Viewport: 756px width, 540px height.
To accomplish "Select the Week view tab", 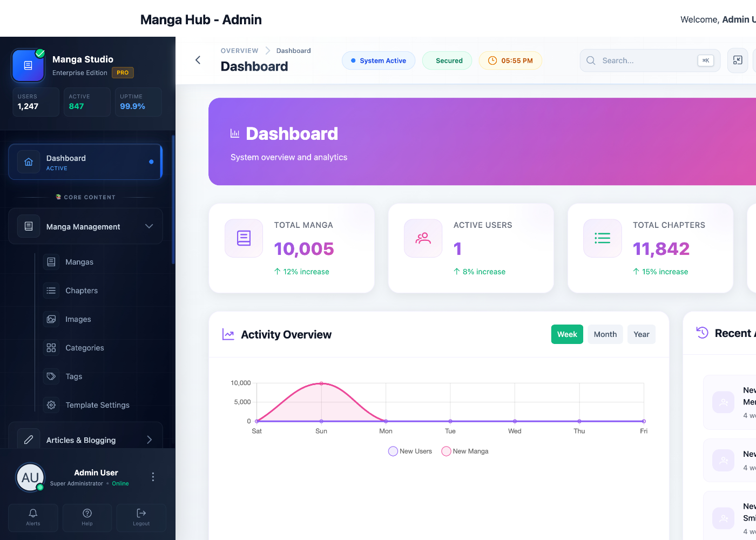I will tap(567, 334).
